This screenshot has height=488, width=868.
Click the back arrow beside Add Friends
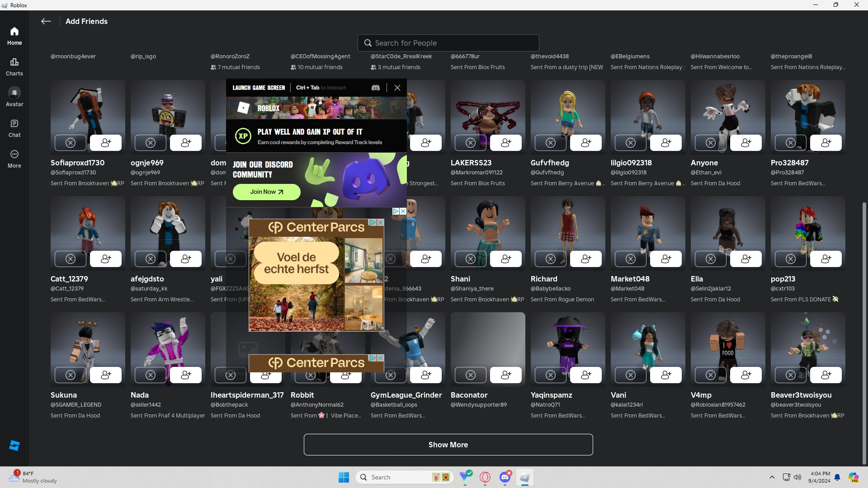[x=46, y=21]
